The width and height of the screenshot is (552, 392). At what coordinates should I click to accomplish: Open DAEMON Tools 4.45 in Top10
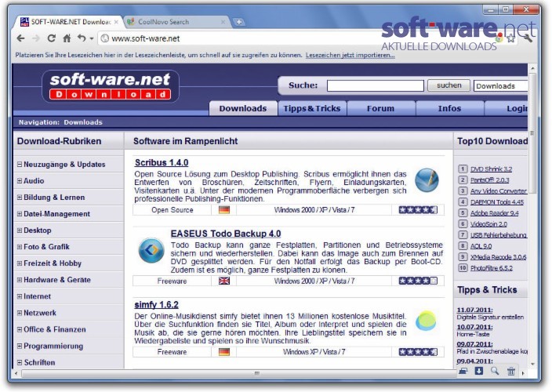tap(497, 202)
